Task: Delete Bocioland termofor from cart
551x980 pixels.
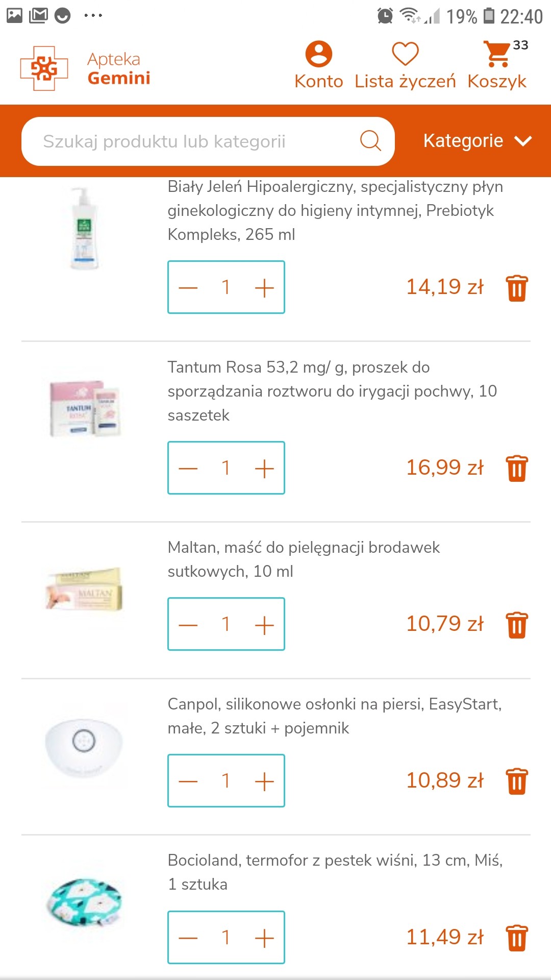Action: click(517, 938)
